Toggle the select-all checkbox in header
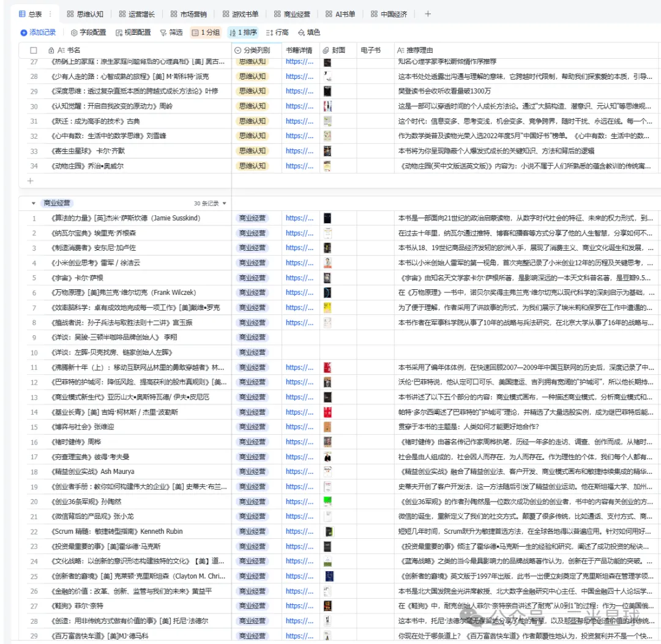 point(34,50)
